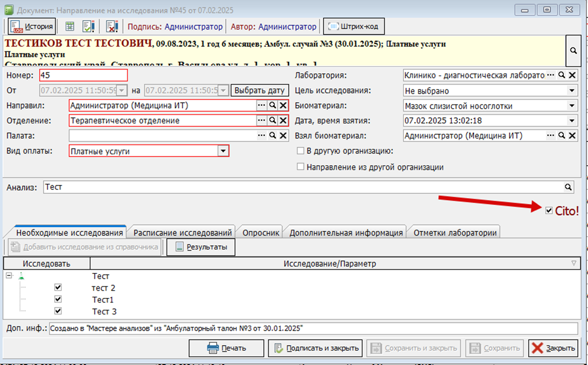This screenshot has height=365, width=588.
Task: Collapse the Тест tree node
Action: tap(8, 276)
